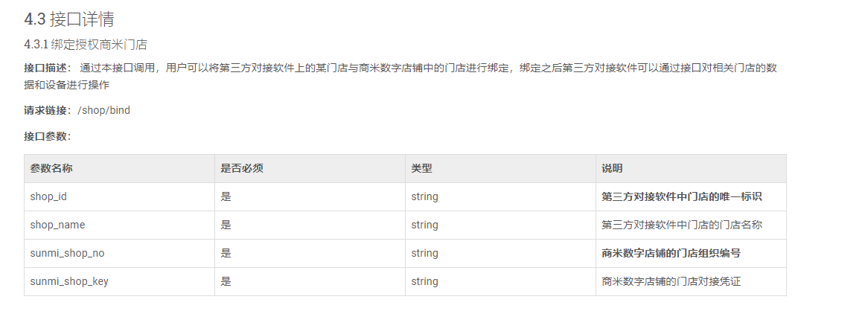Select the shop_name parameter cell
This screenshot has height=314, width=868.
pyautogui.click(x=120, y=225)
